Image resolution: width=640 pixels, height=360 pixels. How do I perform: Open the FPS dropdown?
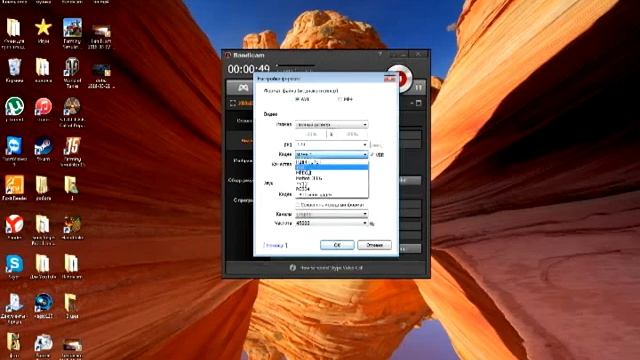pos(331,144)
